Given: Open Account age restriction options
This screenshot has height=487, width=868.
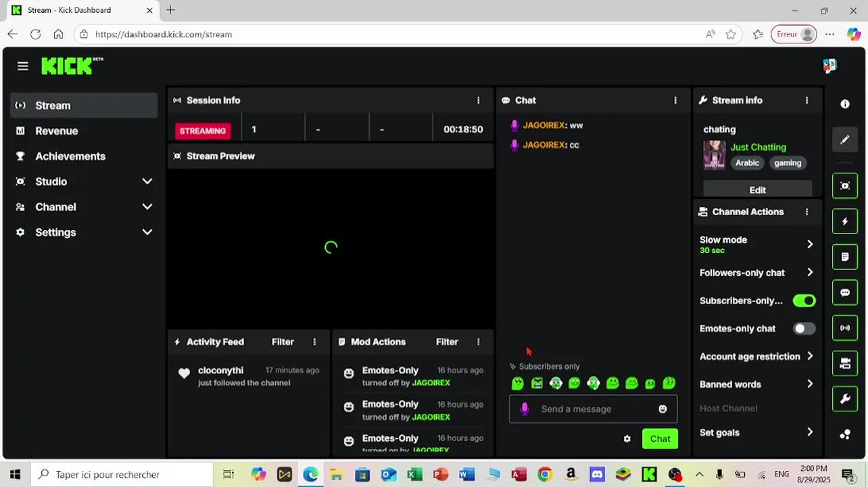Looking at the screenshot, I should (x=757, y=356).
